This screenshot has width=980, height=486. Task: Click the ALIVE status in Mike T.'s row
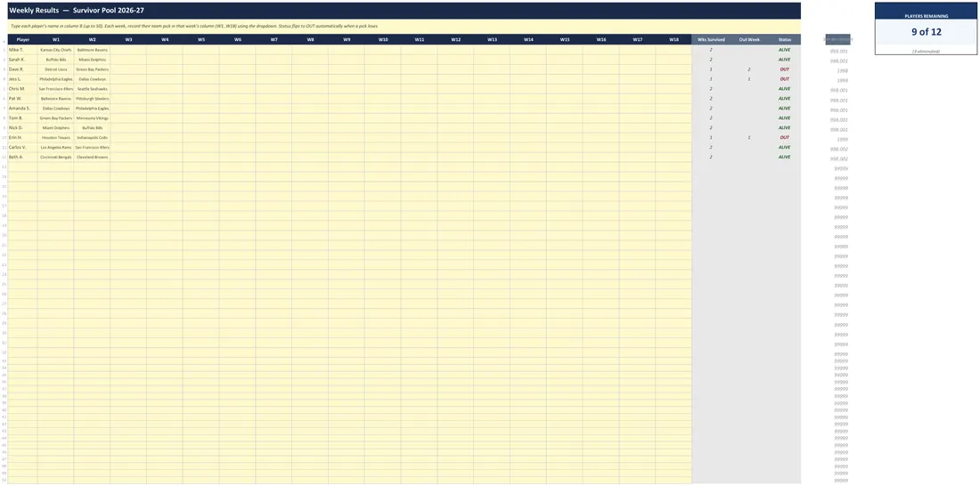tap(784, 49)
